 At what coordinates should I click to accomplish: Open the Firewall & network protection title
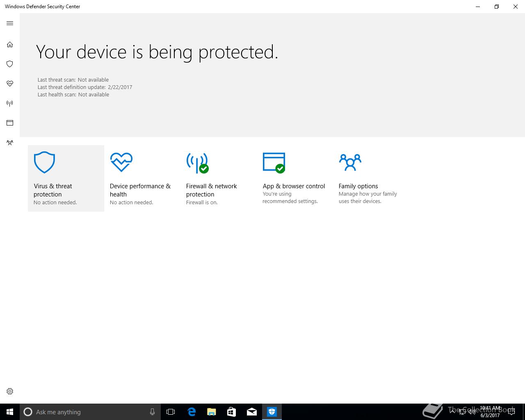tap(212, 190)
